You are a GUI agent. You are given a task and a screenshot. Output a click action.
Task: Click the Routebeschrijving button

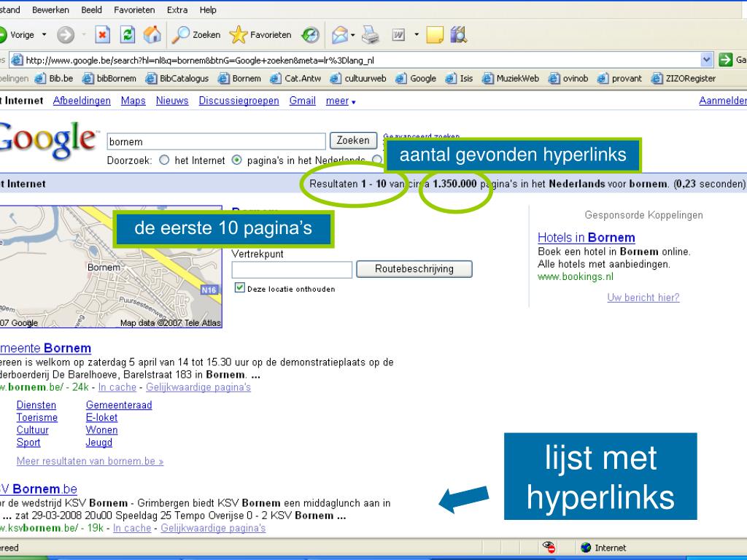pos(414,269)
